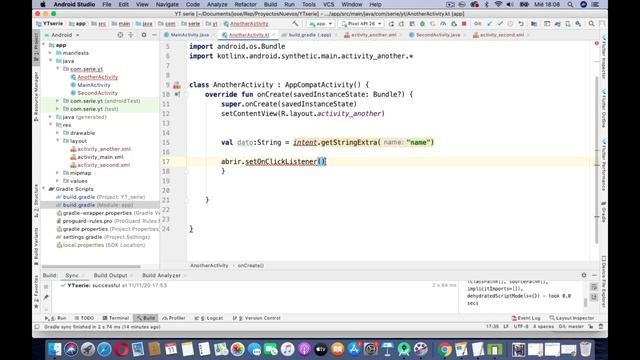Screen dimensions: 640x360
Task: Open the Pixel API 26 device dropdown
Action: [361, 24]
